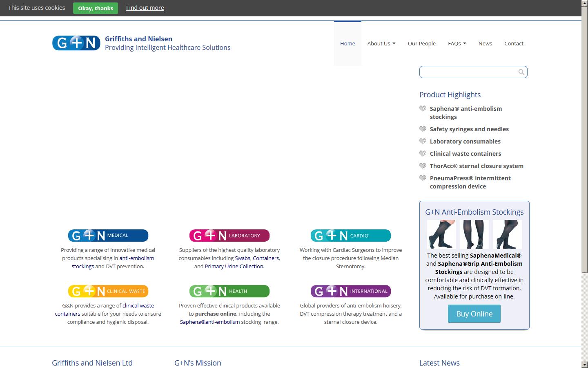Select the third stocking product image
Screen dimensions: 588x368
pyautogui.click(x=507, y=234)
